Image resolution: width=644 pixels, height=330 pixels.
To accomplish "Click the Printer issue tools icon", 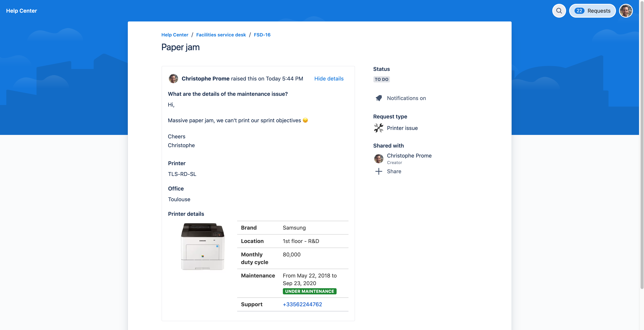I will [378, 128].
